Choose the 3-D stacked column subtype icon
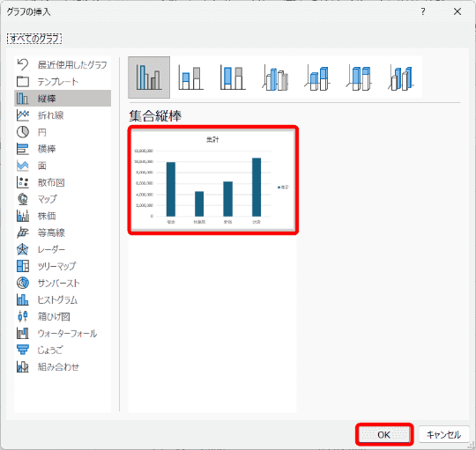This screenshot has height=450, width=476. pos(317,77)
